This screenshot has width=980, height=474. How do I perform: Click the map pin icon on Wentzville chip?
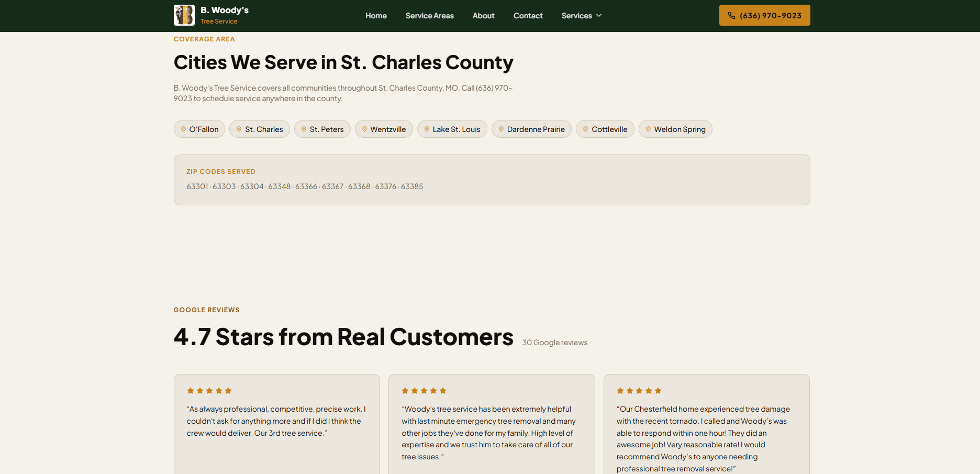point(364,129)
